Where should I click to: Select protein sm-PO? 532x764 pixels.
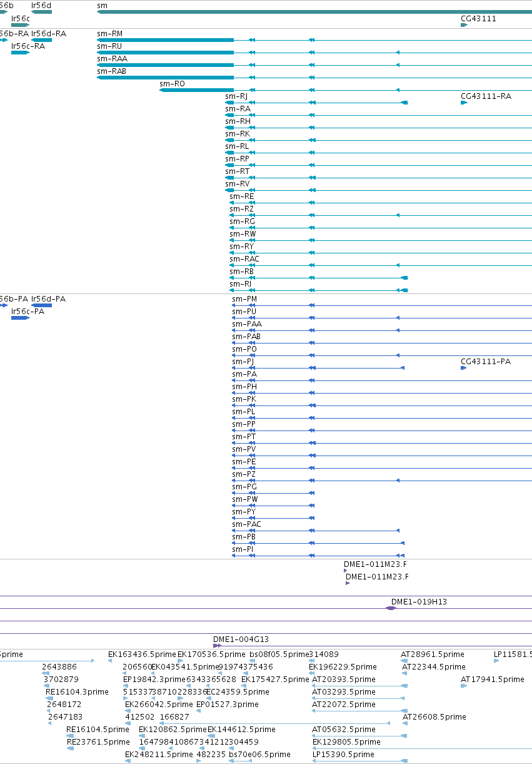244,349
